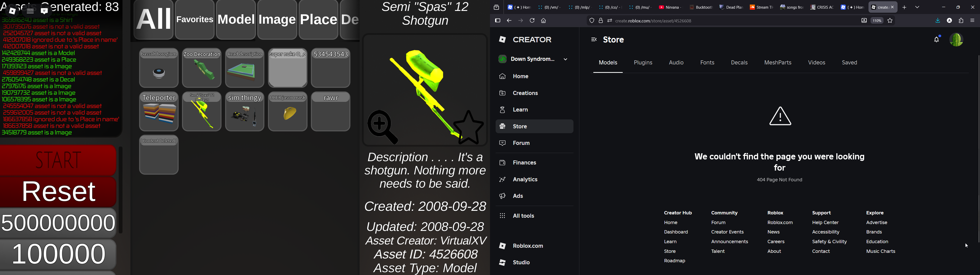Expand the Down Syndrome account dropdown

pyautogui.click(x=565, y=59)
